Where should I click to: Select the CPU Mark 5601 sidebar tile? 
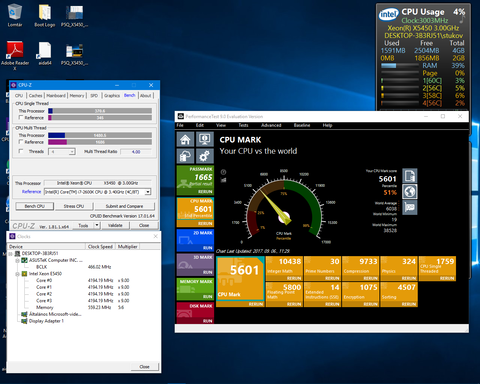195,212
